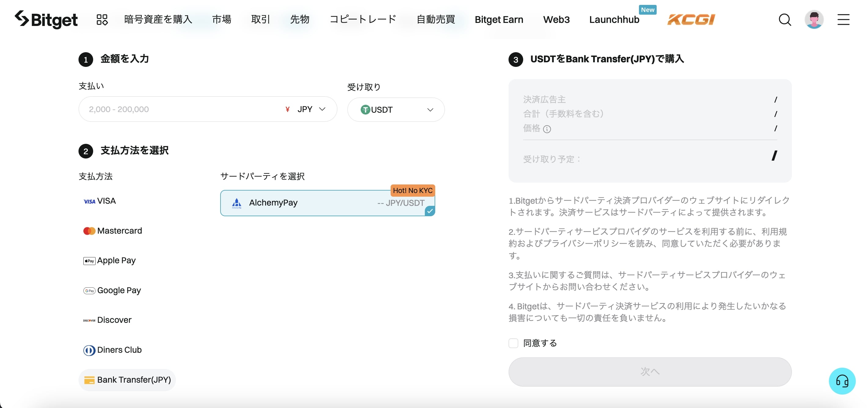Open the コピートレード menu
Image resolution: width=868 pixels, height=408 pixels.
(x=363, y=20)
